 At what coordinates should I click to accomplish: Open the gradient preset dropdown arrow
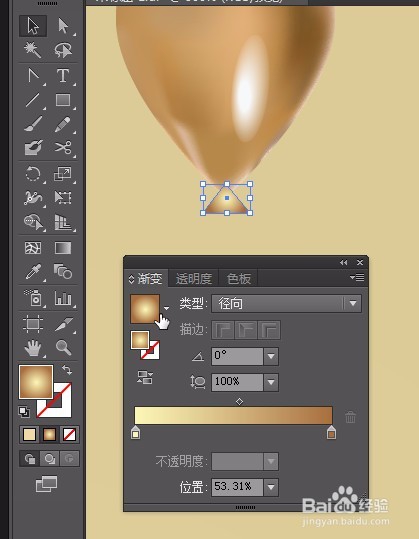[x=166, y=308]
